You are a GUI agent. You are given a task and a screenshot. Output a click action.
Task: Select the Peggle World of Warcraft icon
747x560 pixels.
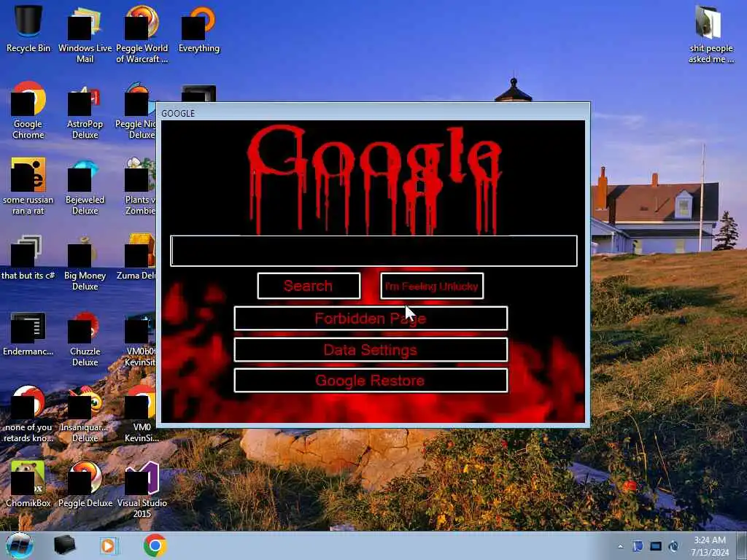142,34
